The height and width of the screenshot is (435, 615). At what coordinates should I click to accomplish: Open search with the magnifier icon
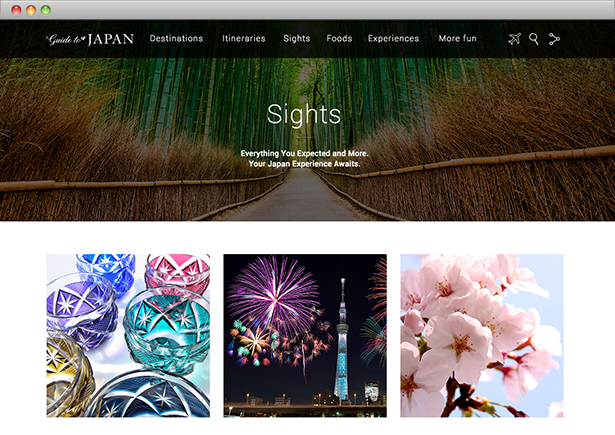pyautogui.click(x=533, y=39)
